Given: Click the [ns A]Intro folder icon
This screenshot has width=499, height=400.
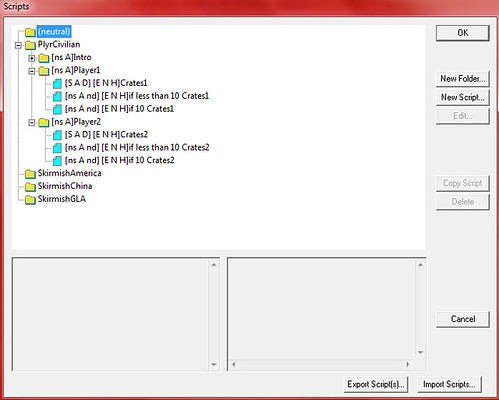Looking at the screenshot, I should (x=44, y=58).
